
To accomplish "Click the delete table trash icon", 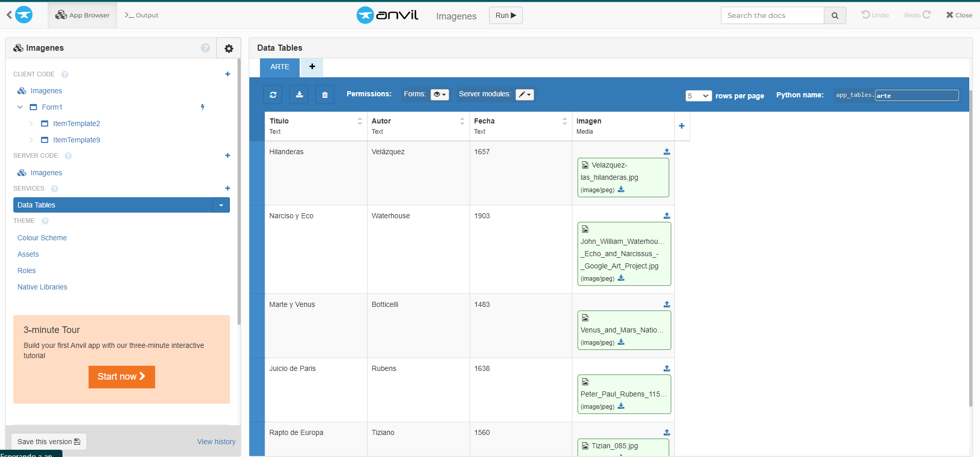I will [x=325, y=95].
